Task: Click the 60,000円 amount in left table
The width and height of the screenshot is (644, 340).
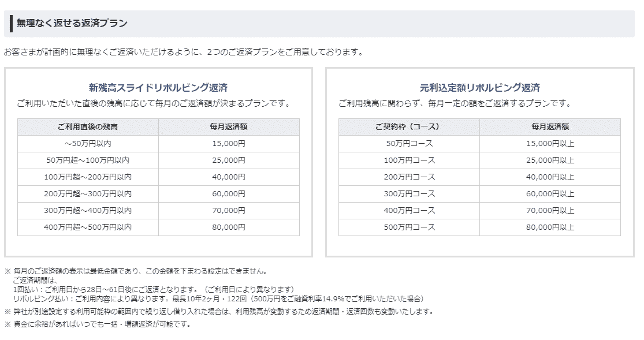Action: tap(229, 194)
